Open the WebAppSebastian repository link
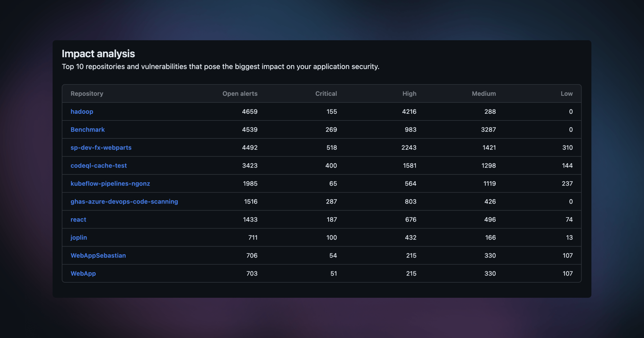Viewport: 644px width, 338px height. pyautogui.click(x=98, y=255)
